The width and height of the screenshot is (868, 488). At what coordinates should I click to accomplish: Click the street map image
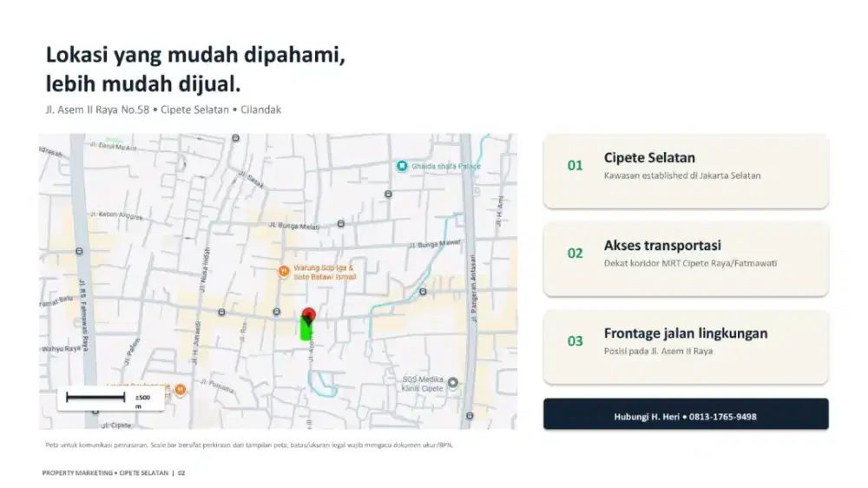pyautogui.click(x=278, y=281)
